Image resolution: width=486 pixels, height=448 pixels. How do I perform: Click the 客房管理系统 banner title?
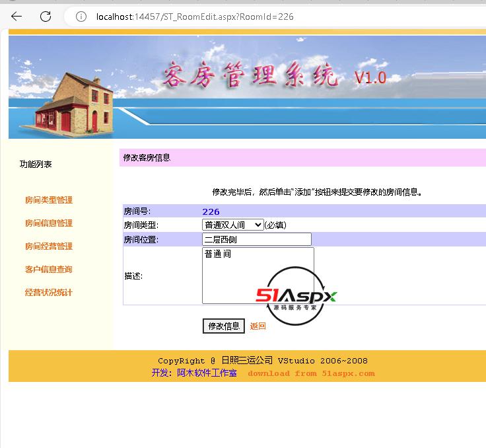[x=251, y=76]
